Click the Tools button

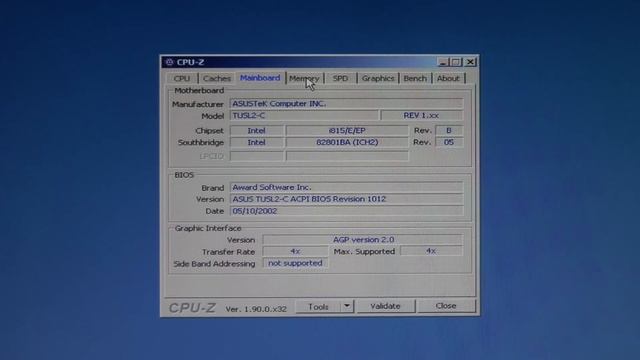[318, 306]
